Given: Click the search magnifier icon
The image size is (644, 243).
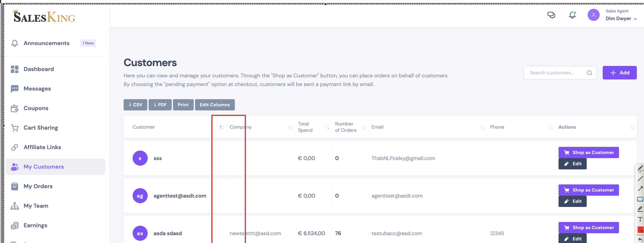Looking at the screenshot, I should [x=589, y=73].
